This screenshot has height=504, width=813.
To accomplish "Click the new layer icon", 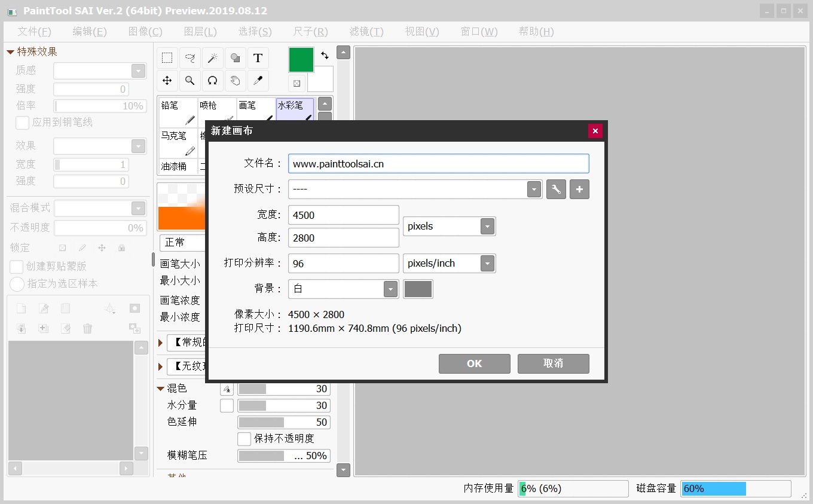I will point(21,308).
